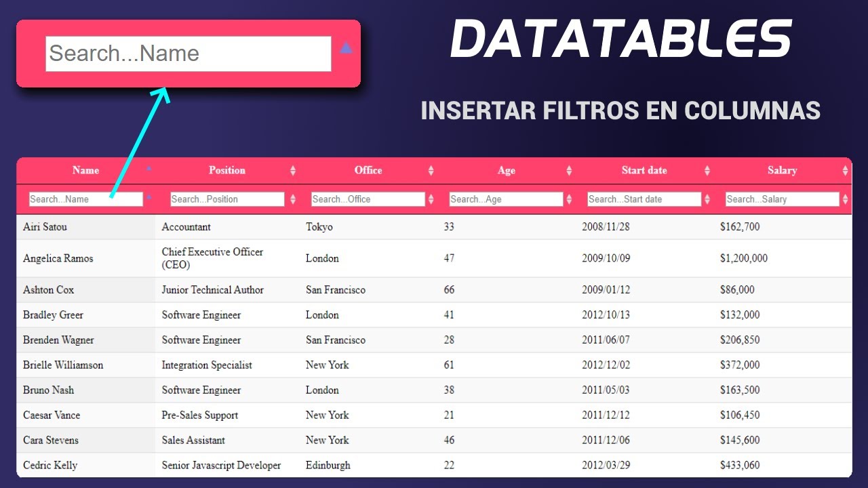Viewport: 868px width, 488px height.
Task: Click the start date 2009/10/09
Action: coord(606,258)
